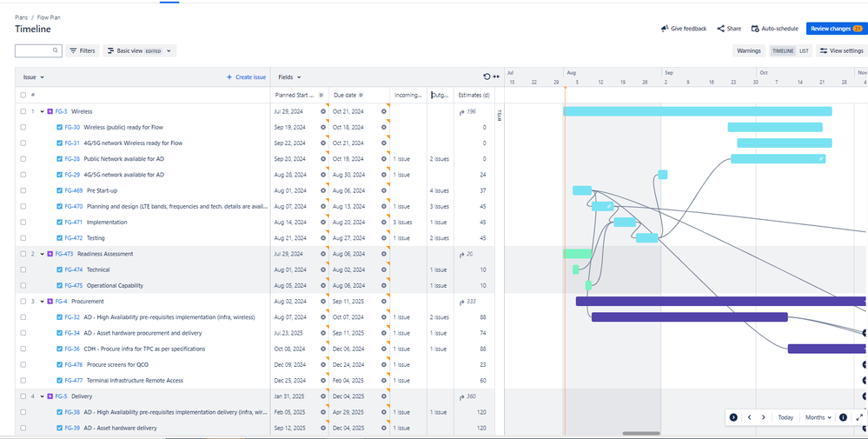
Task: Click the sliders icon in View settings
Action: click(x=824, y=51)
